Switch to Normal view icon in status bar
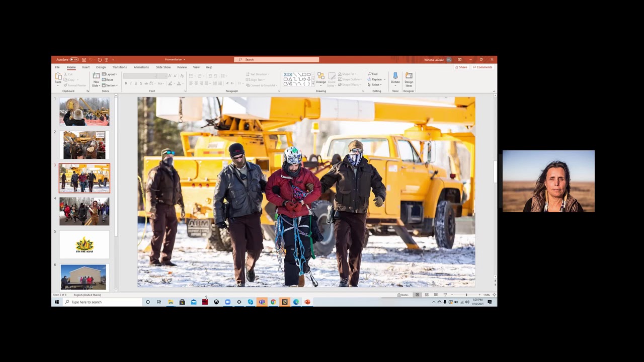The height and width of the screenshot is (362, 644). click(x=417, y=295)
